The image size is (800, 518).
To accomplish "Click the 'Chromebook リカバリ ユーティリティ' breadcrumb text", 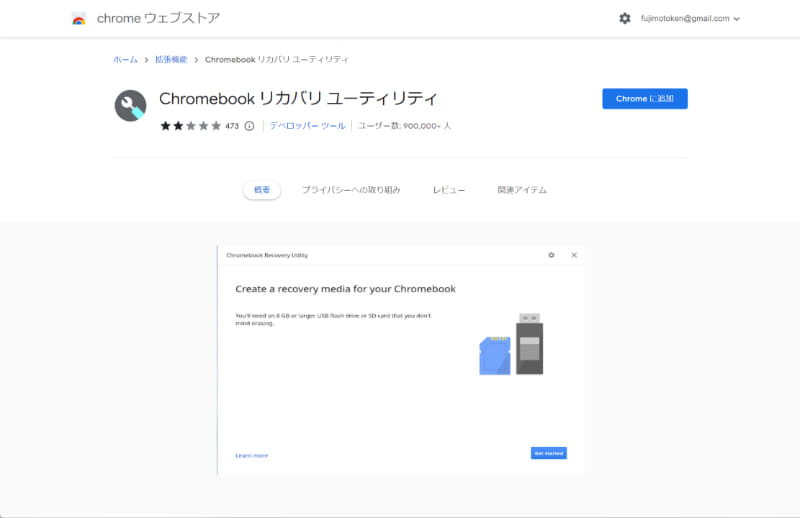I will [277, 60].
